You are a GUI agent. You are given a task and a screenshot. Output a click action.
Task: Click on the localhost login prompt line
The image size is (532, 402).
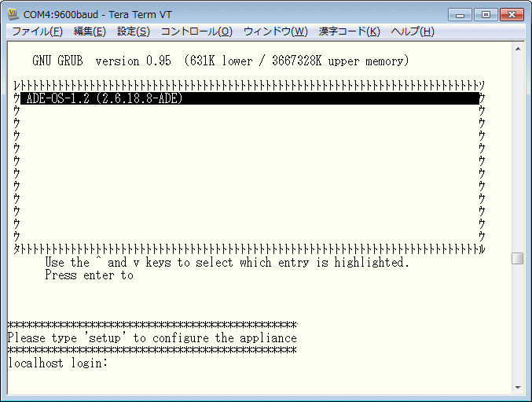tap(57, 363)
